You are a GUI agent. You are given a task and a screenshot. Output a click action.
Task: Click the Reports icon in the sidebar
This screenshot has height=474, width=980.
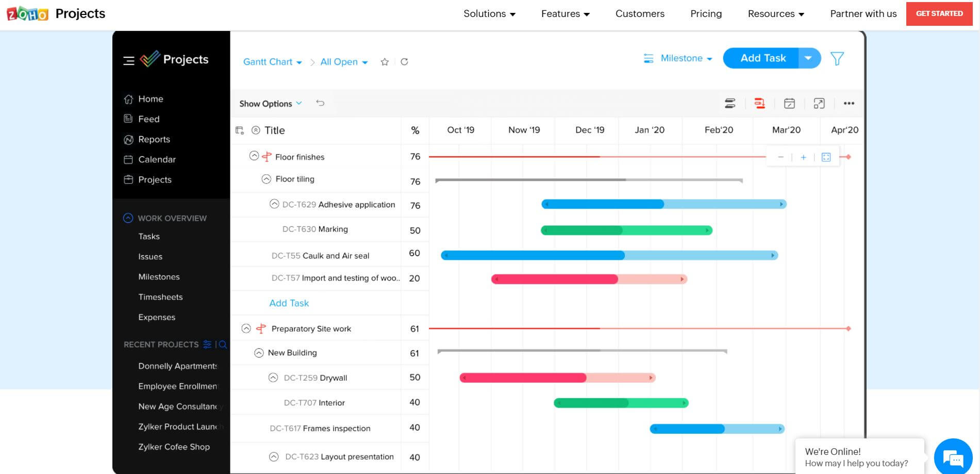[x=128, y=139]
